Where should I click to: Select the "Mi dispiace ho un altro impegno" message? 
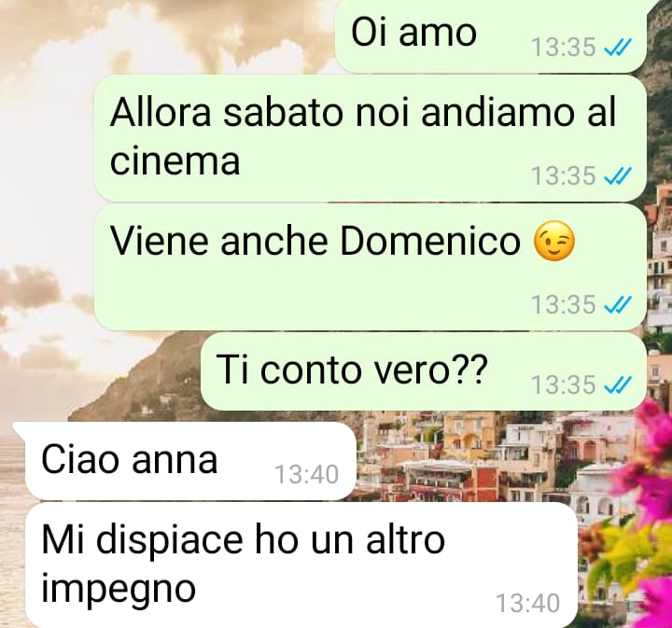301,565
